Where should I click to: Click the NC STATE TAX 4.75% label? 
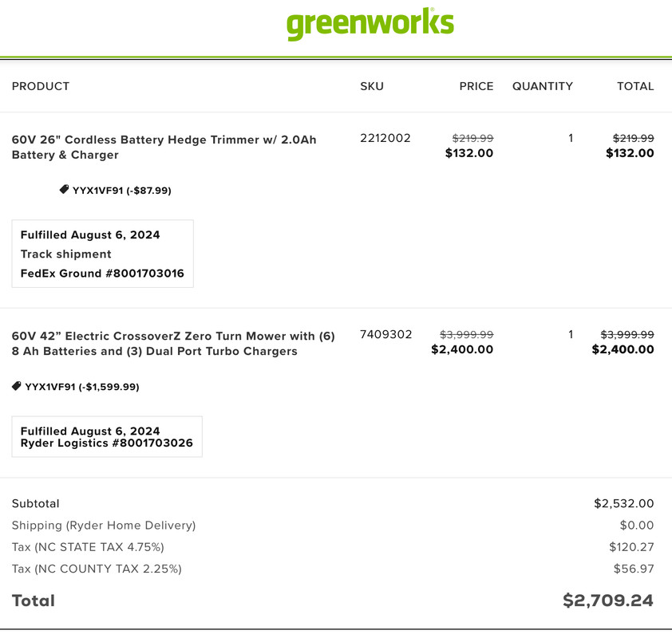pyautogui.click(x=88, y=547)
